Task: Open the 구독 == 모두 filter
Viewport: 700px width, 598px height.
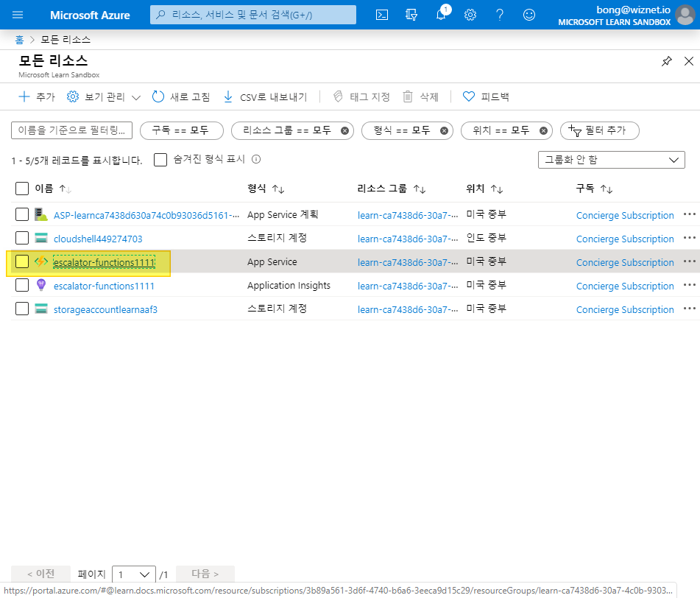Action: (x=181, y=130)
